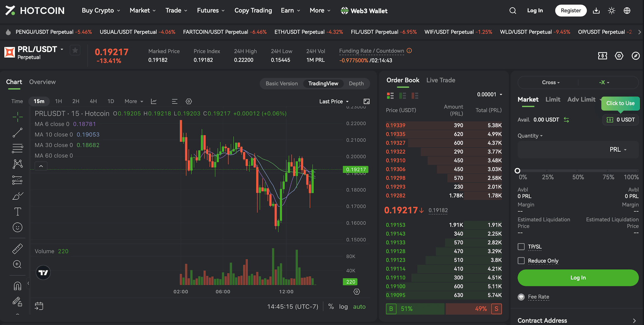This screenshot has height=325, width=644.
Task: Select the ruler measure tool
Action: coord(17,249)
